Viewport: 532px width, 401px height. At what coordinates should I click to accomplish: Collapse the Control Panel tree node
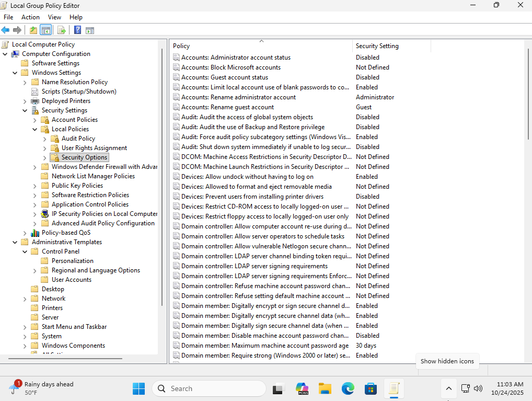(x=25, y=251)
